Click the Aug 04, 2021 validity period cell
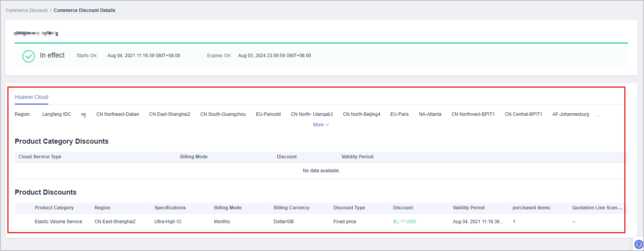Screen dimensions: 644x251 pyautogui.click(x=478, y=222)
